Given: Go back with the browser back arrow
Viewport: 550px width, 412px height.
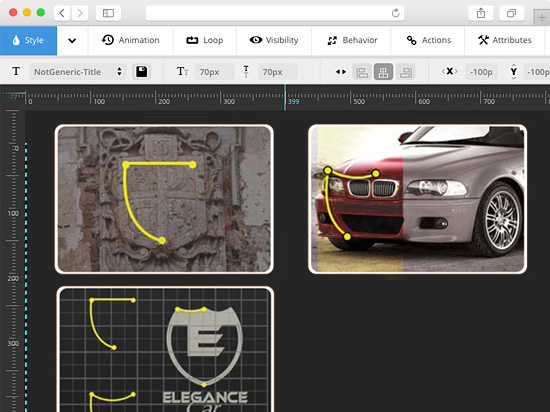Looking at the screenshot, I should coord(62,13).
